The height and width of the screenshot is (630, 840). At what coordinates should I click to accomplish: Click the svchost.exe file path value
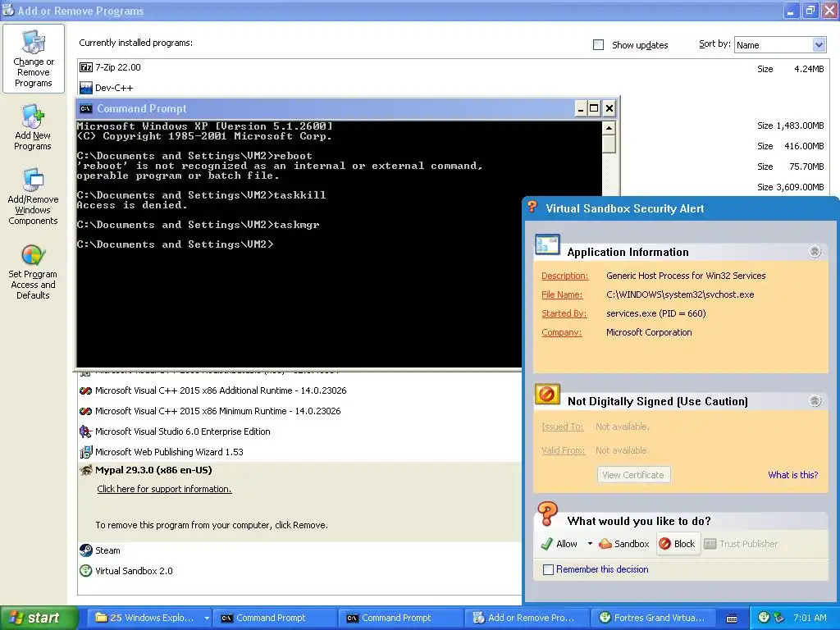tap(680, 294)
